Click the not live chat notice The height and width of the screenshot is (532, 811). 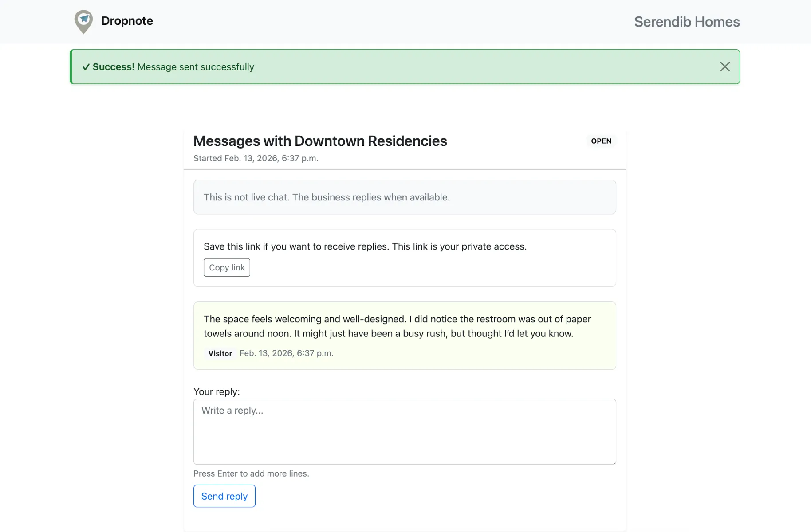pos(327,197)
